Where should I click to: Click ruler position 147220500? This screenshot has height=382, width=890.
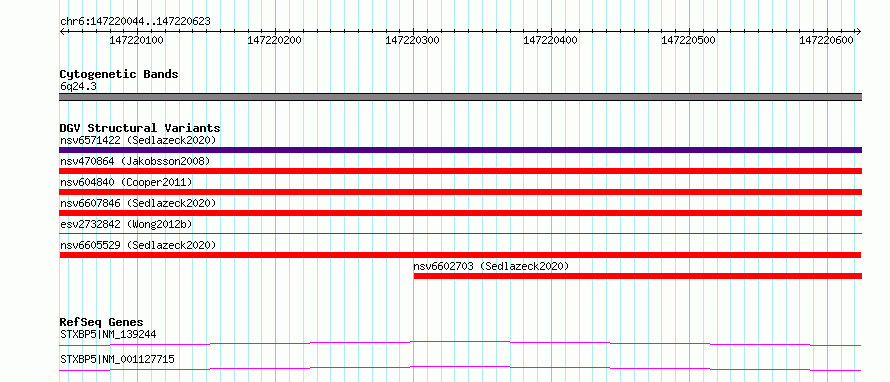point(689,41)
